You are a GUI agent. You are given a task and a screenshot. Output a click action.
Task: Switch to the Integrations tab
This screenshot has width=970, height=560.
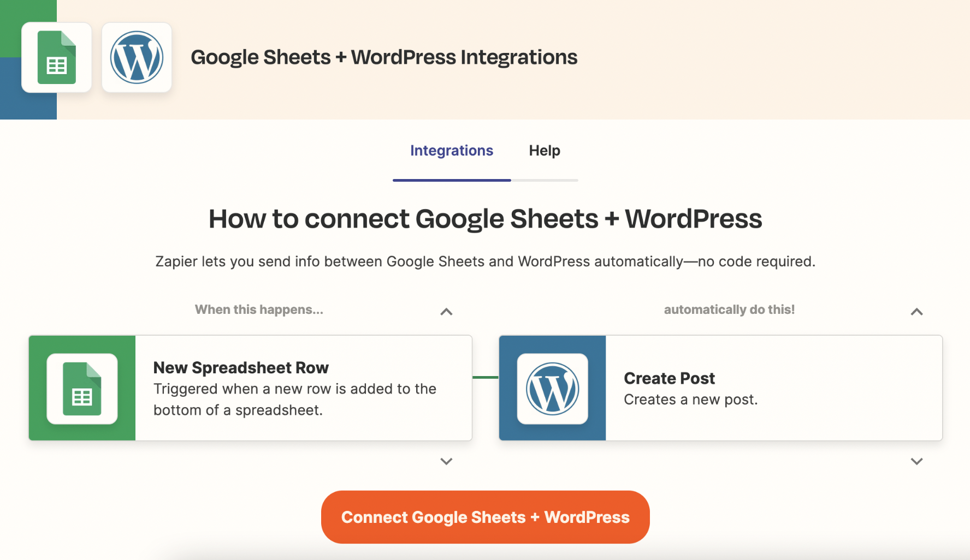point(452,151)
